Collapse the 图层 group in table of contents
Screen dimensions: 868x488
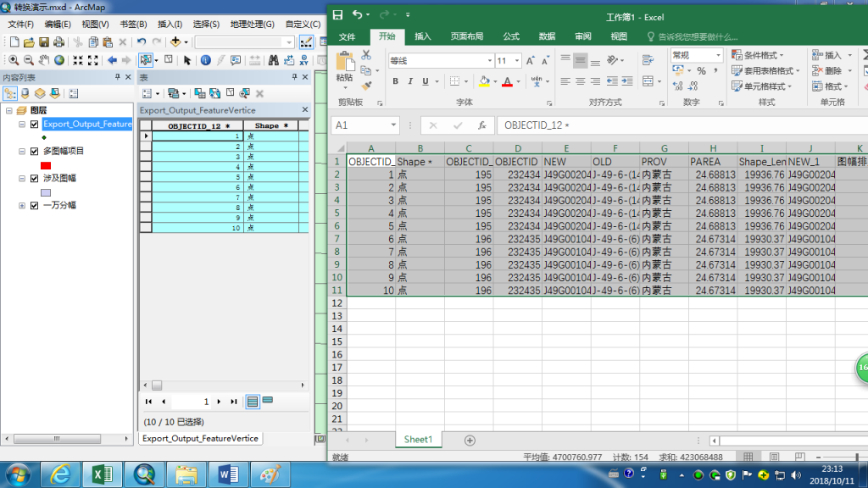[8, 111]
